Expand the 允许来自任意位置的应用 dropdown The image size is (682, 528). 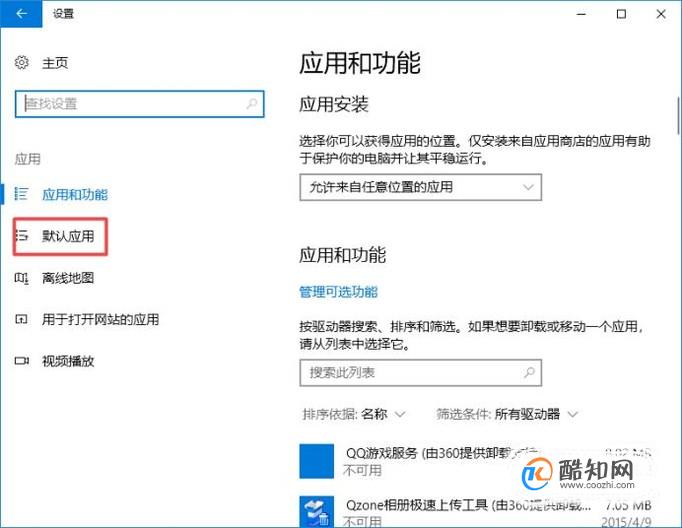click(x=421, y=187)
